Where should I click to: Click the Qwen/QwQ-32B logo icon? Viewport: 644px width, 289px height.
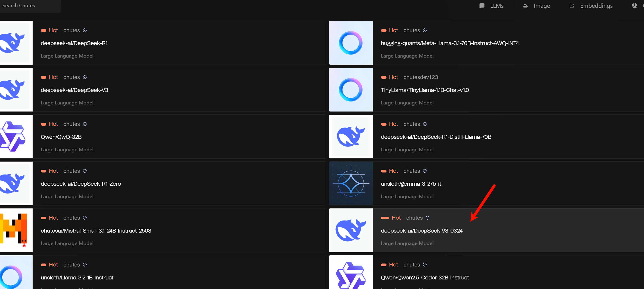(x=16, y=137)
